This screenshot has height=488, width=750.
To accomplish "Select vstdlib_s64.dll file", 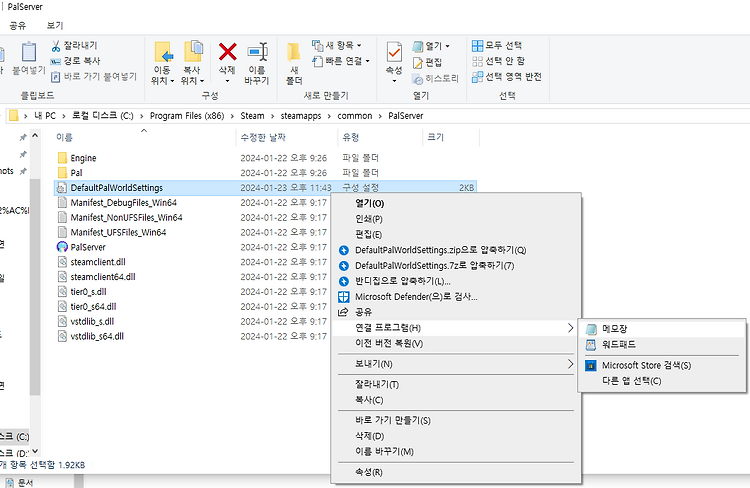I will pos(97,336).
